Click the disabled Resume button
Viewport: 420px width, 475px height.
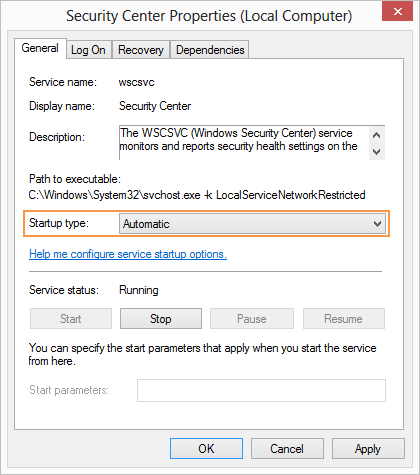[343, 319]
